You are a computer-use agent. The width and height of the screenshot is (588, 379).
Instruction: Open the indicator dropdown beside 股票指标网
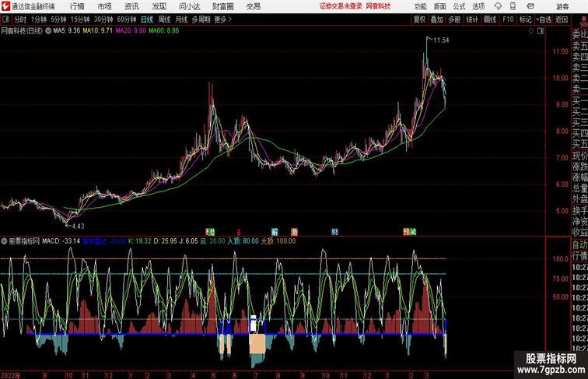(4, 241)
